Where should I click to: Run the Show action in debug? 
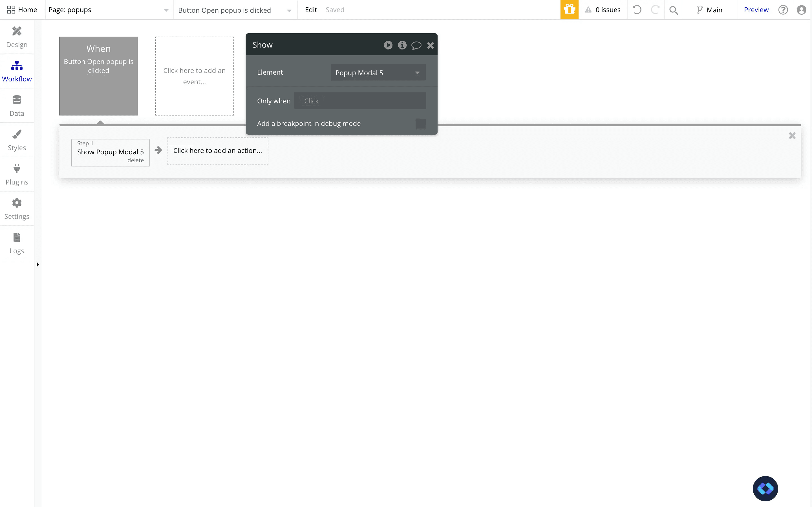click(x=388, y=45)
